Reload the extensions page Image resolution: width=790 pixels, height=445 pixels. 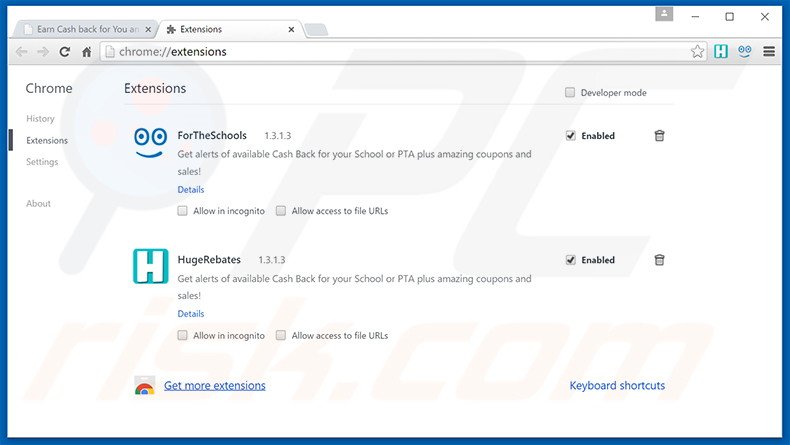tap(64, 51)
